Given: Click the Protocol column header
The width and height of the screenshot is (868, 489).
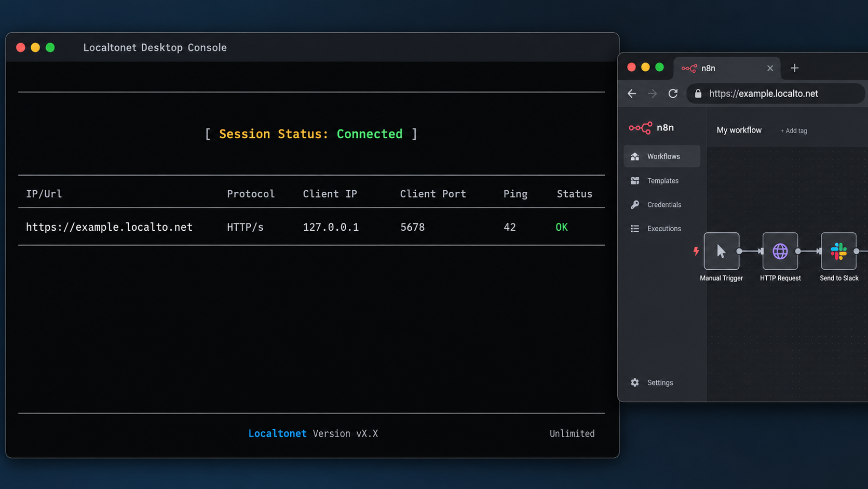Looking at the screenshot, I should 251,194.
